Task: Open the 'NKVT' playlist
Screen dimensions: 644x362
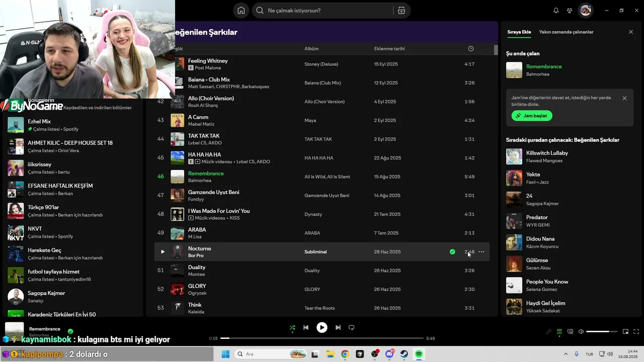Action: (73, 232)
